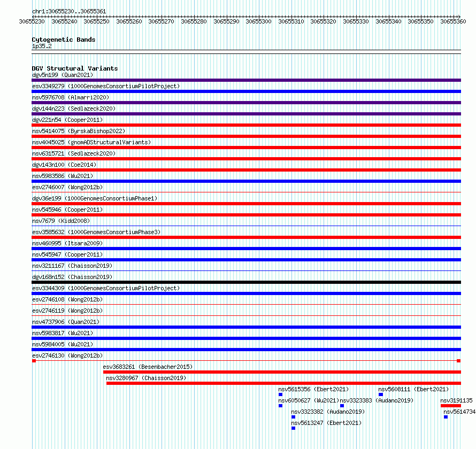
Task: Select nsv5608111 (Ebert2021) label
Action: [413, 389]
